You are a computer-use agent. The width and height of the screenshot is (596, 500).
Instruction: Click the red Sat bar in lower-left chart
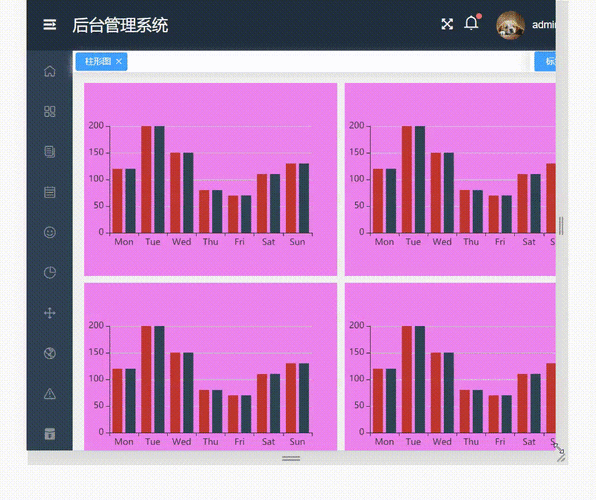[262, 403]
